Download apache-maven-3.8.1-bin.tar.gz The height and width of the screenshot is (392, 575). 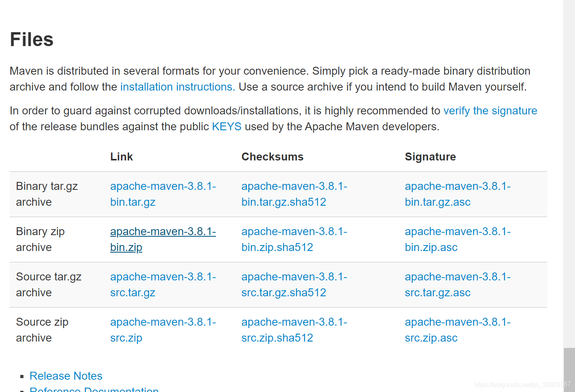(163, 194)
